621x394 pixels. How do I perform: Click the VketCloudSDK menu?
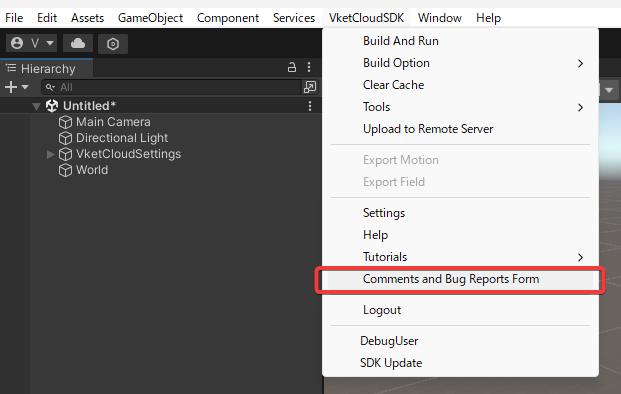(x=366, y=18)
